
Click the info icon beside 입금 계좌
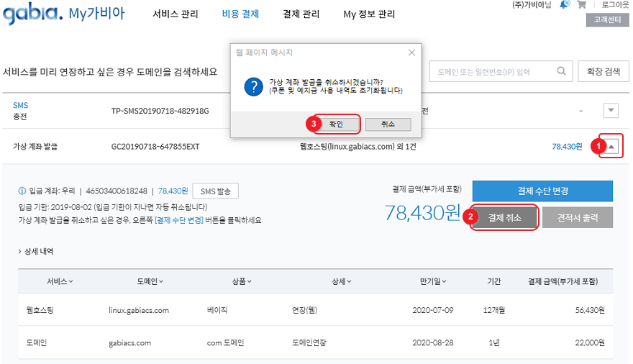click(x=22, y=191)
